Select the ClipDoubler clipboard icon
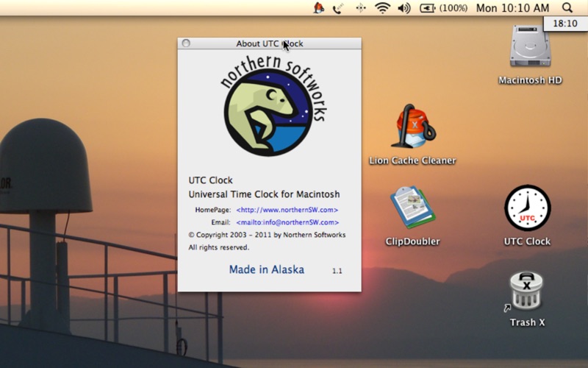Viewport: 588px width, 368px height. pyautogui.click(x=413, y=208)
